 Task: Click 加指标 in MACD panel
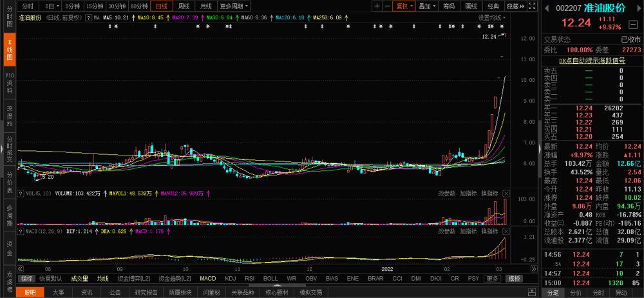coord(468,232)
